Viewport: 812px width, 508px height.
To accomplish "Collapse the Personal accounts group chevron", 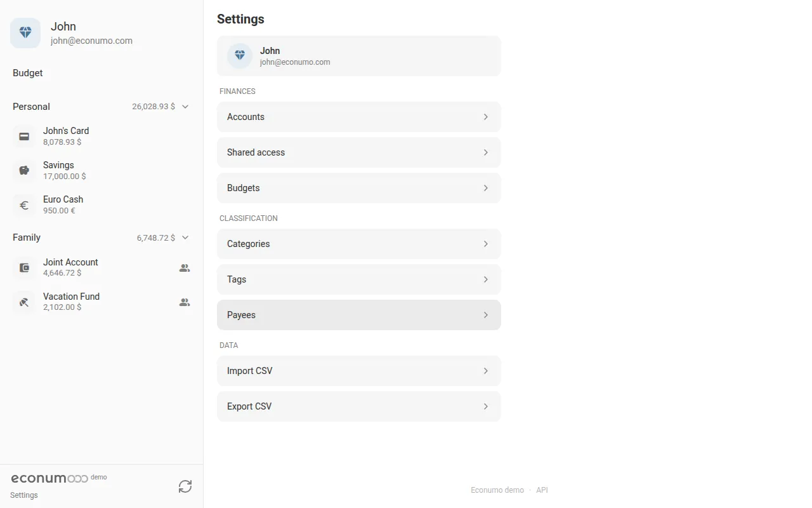I will pyautogui.click(x=185, y=107).
